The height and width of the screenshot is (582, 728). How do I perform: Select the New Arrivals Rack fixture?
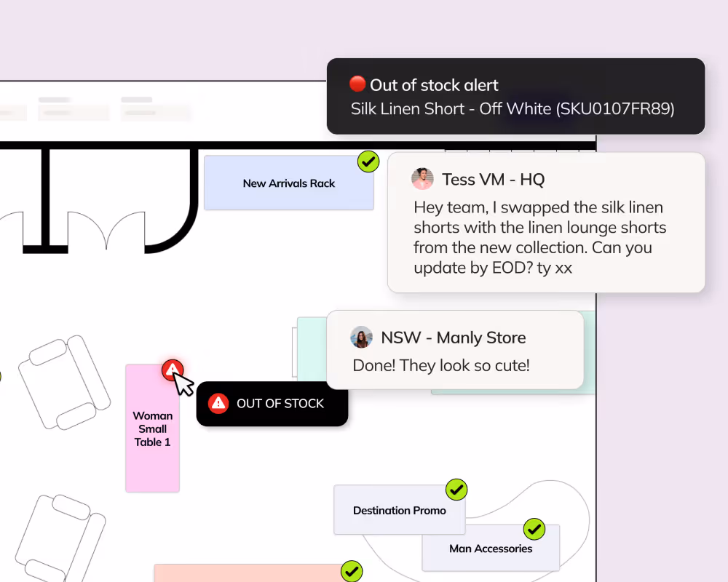289,183
